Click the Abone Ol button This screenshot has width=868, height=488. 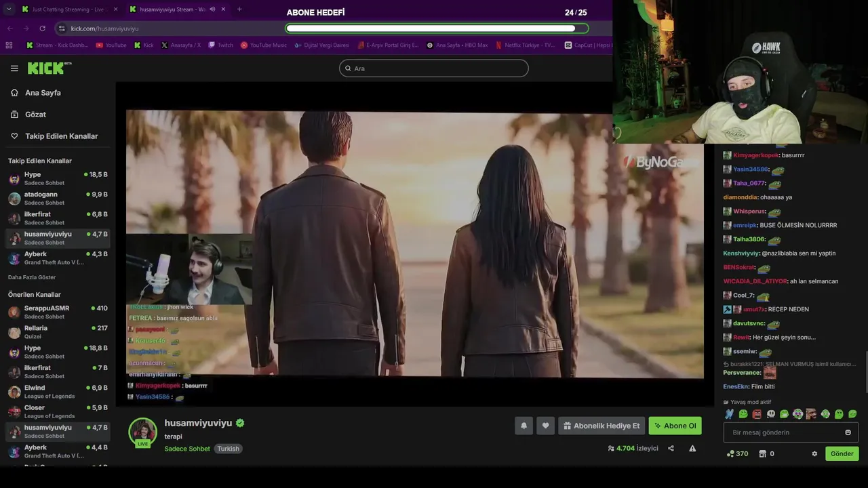pos(675,426)
